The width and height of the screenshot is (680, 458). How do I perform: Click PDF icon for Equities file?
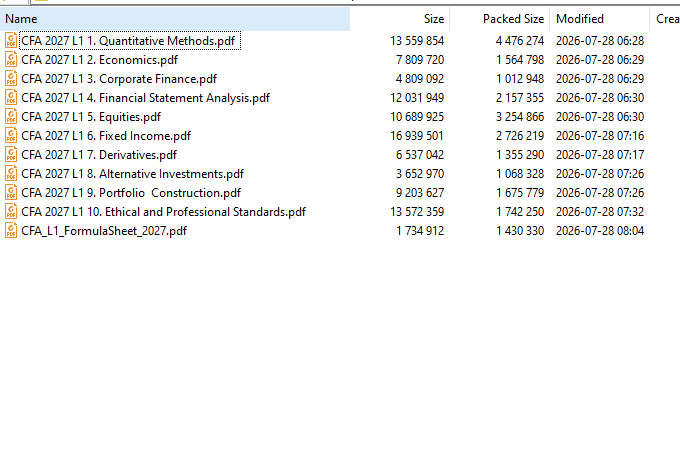(11, 117)
